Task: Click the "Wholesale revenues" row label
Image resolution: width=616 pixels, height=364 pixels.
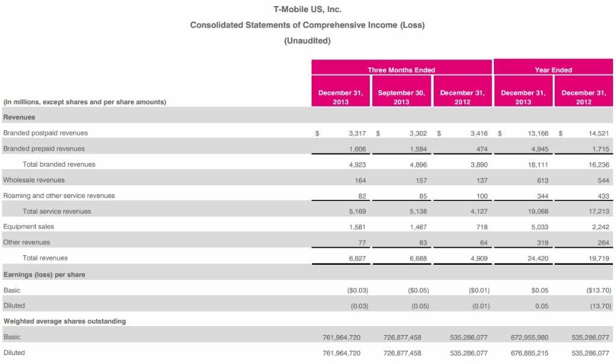Action: [x=34, y=180]
